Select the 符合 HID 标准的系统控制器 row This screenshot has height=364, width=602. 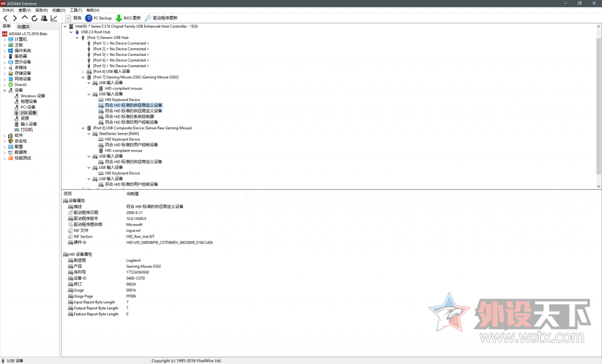tap(129, 116)
